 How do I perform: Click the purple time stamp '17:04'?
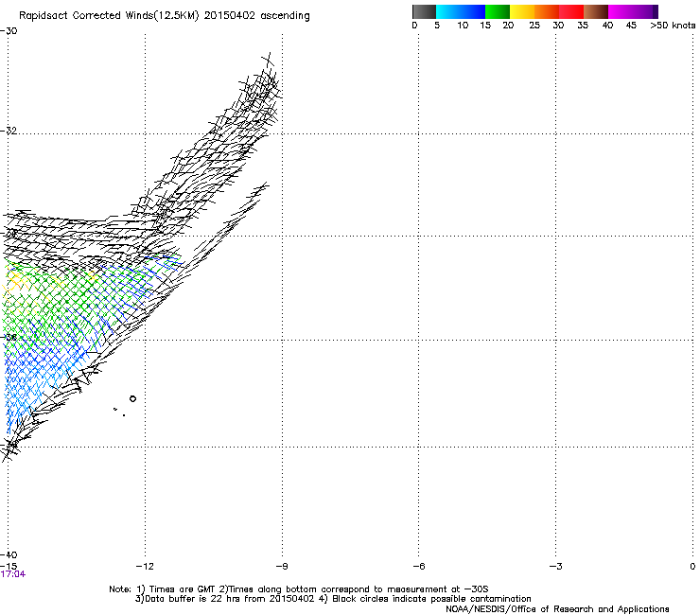(x=13, y=574)
